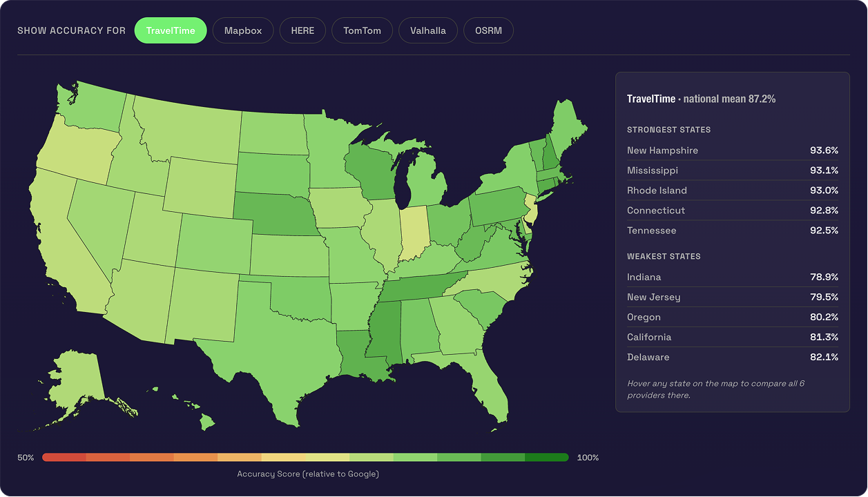Viewport: 868px width, 497px height.
Task: Click the 100% legend label
Action: click(x=588, y=458)
